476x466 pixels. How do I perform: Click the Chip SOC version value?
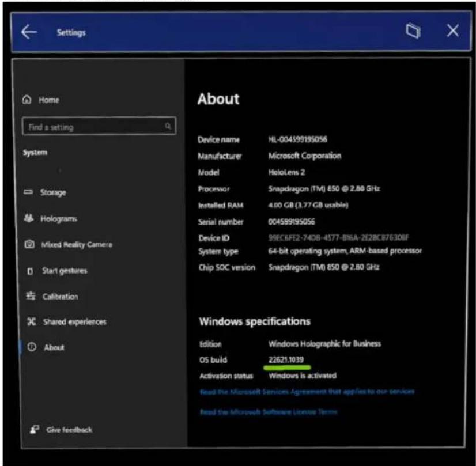click(x=324, y=267)
